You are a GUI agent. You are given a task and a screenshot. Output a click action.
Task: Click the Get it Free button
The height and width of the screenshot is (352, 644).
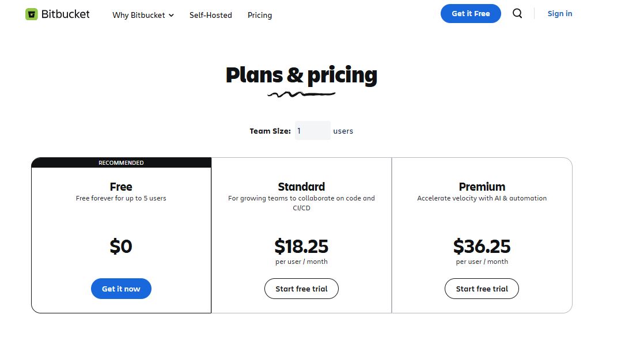471,13
